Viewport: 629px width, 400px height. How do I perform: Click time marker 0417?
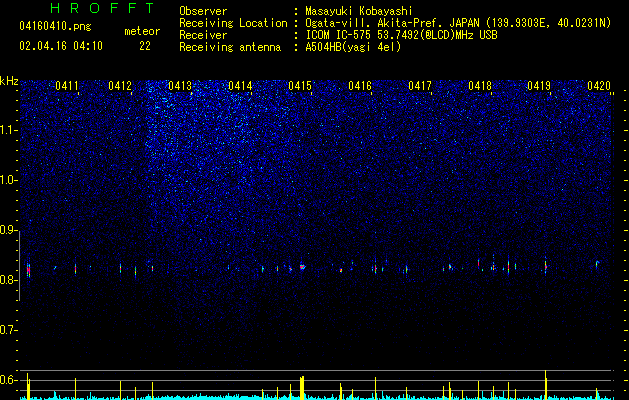point(420,85)
